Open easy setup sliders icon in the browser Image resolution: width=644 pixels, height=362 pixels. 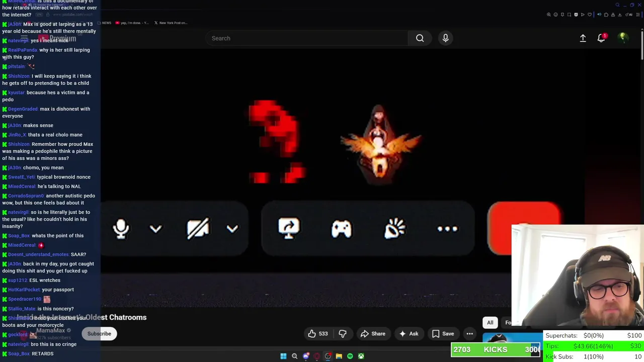coord(638,15)
